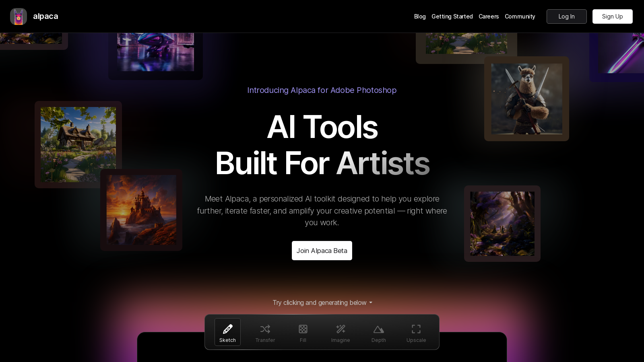Click the alpaca logo icon
This screenshot has height=362, width=644.
[19, 16]
